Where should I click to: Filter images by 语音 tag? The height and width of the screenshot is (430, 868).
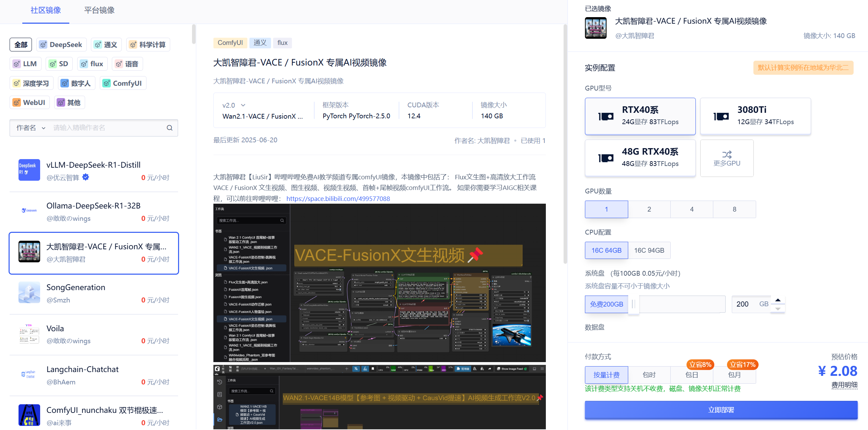coord(127,64)
